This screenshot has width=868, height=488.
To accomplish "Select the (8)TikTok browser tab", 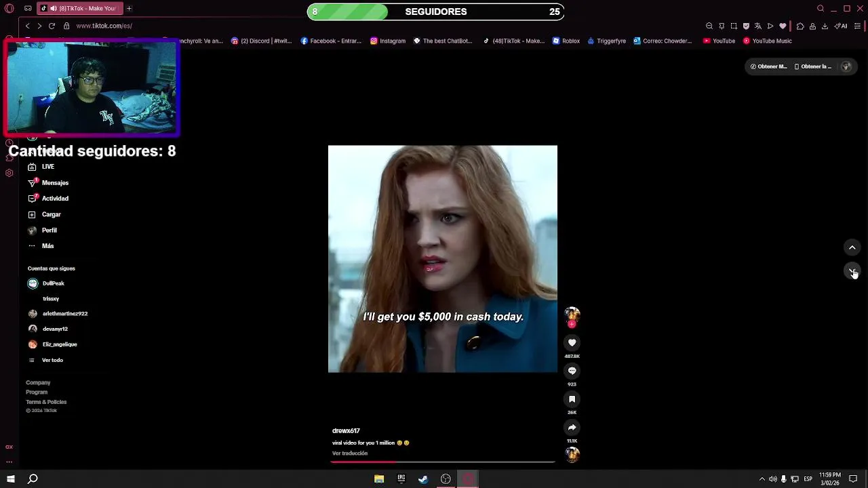I will point(80,8).
